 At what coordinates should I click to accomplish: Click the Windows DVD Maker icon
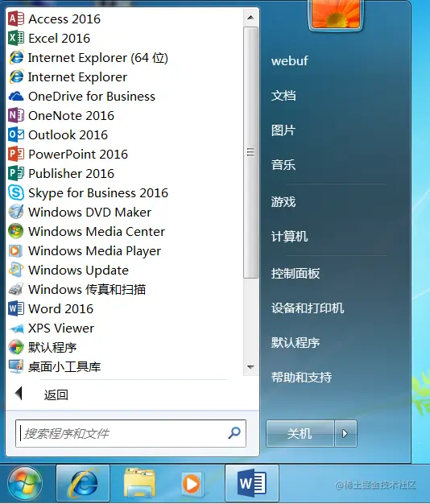[16, 212]
